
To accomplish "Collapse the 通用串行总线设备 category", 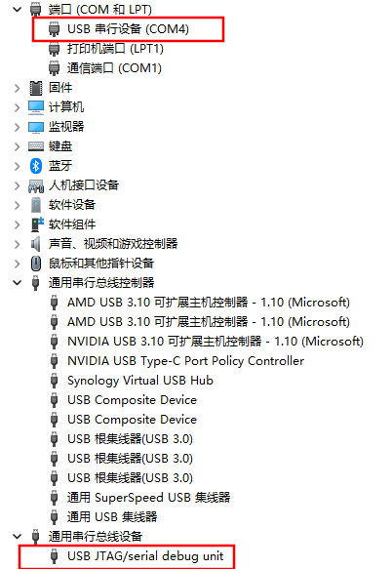I will [17, 537].
